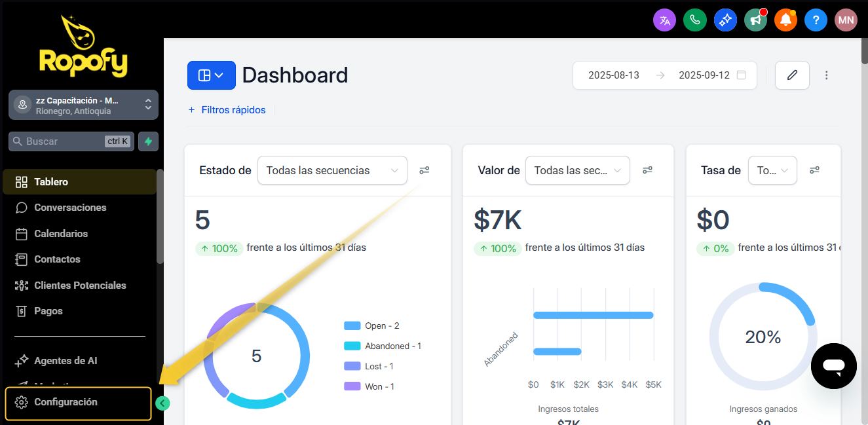This screenshot has height=425, width=868.
Task: Open the orange notifications bell
Action: coord(785,20)
